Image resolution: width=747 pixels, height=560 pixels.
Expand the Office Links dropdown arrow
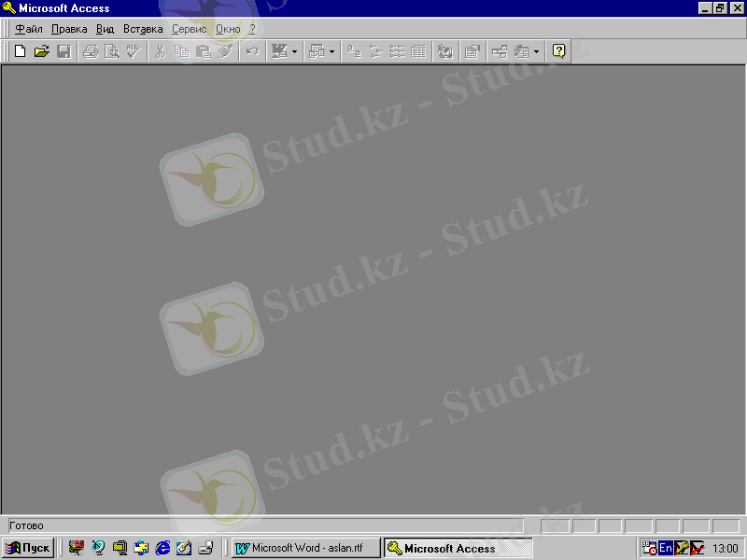(294, 51)
